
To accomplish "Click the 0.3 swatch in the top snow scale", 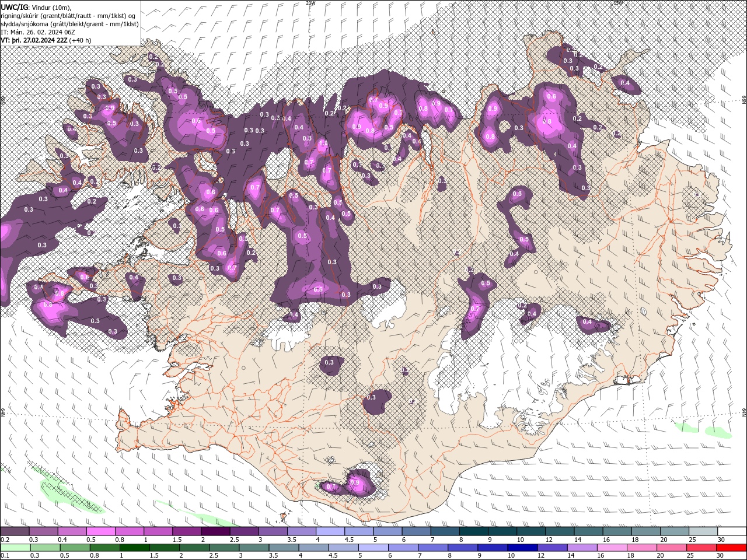I will [44, 531].
